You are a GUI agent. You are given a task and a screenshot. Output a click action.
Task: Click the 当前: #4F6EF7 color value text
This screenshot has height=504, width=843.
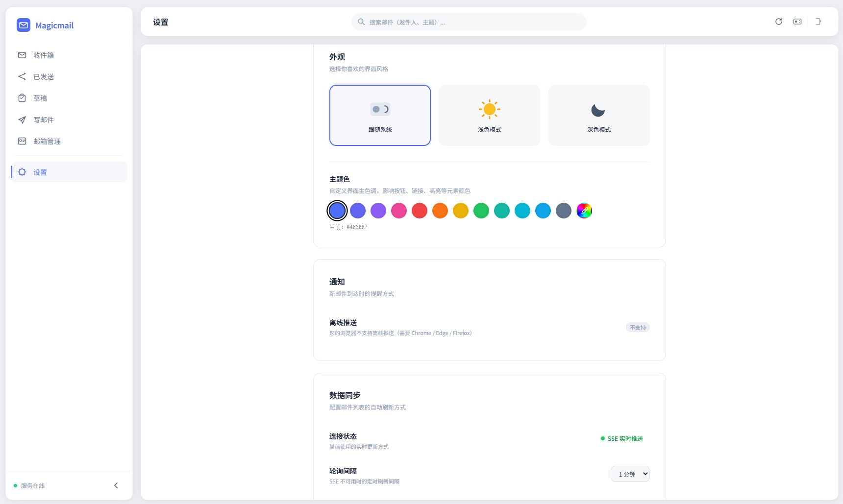click(x=348, y=227)
